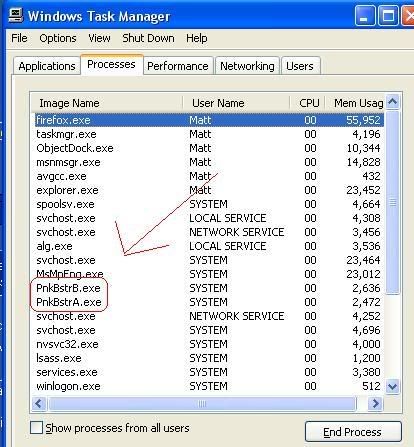Open the Users tab

[x=300, y=66]
